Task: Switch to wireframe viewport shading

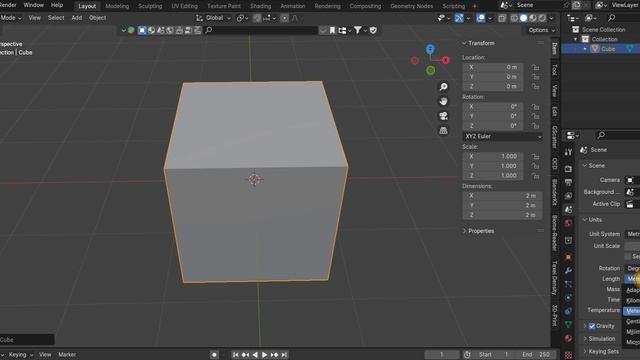Action: (x=514, y=18)
